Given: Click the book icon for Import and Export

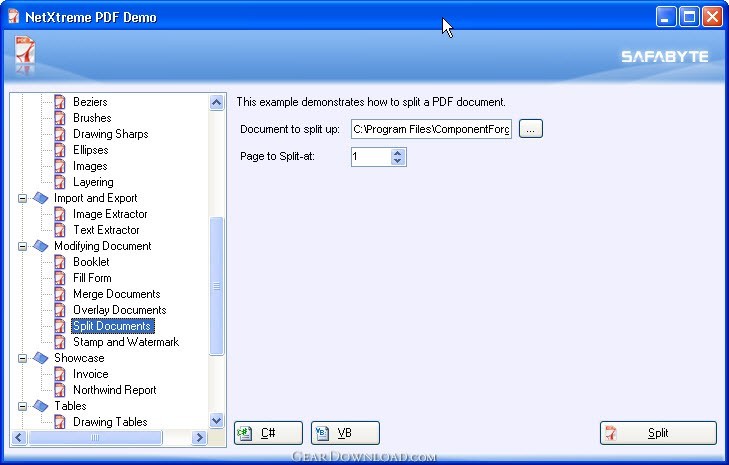Looking at the screenshot, I should tap(41, 198).
